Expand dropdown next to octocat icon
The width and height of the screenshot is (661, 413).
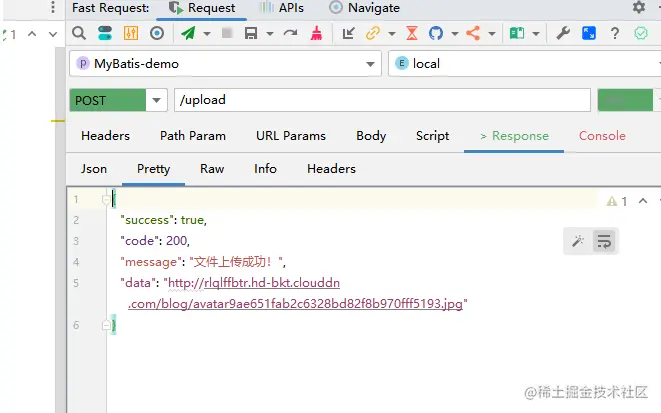click(455, 33)
